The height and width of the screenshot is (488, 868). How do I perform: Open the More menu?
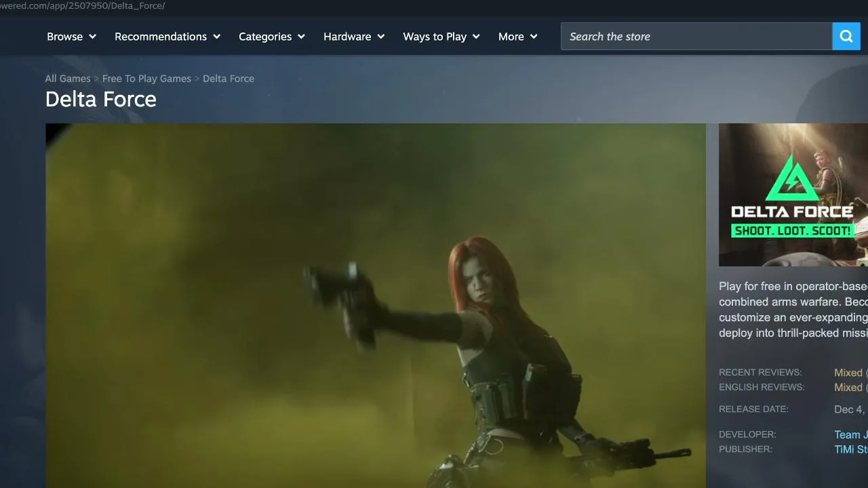[x=518, y=37]
